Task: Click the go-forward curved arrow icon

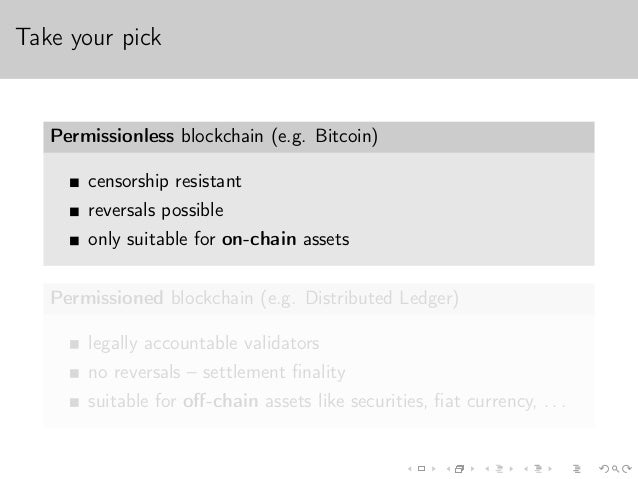Action: [x=627, y=469]
